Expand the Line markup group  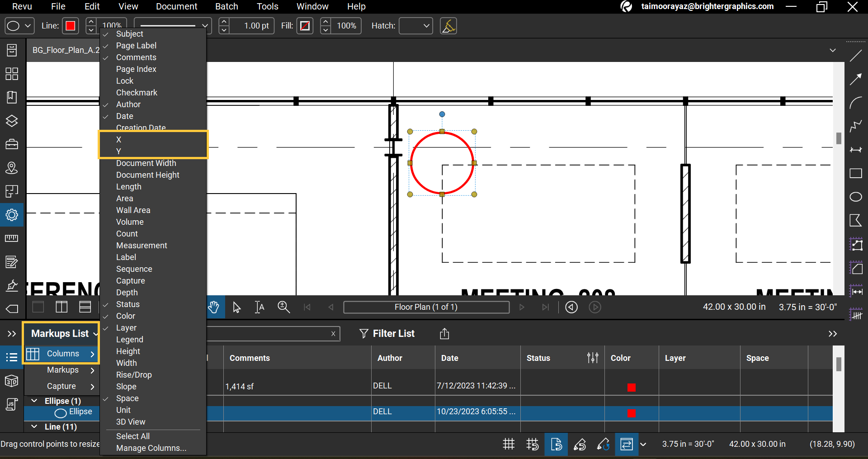coord(33,426)
